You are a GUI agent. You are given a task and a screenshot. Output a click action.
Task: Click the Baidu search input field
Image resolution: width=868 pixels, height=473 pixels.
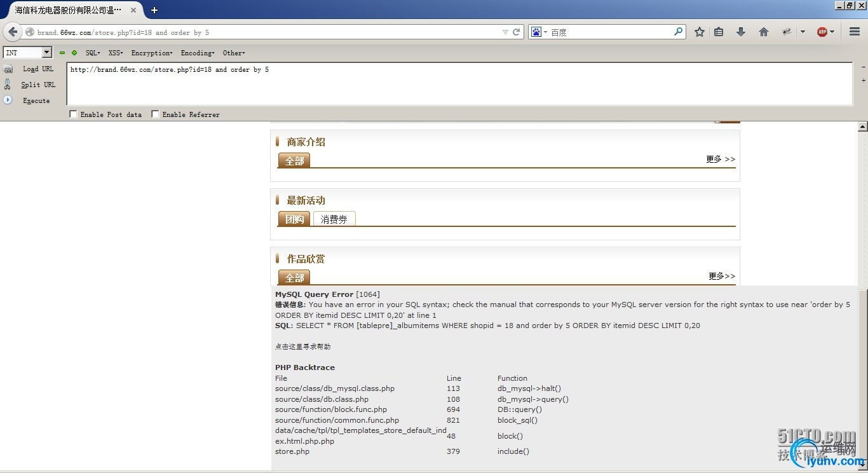tap(610, 32)
